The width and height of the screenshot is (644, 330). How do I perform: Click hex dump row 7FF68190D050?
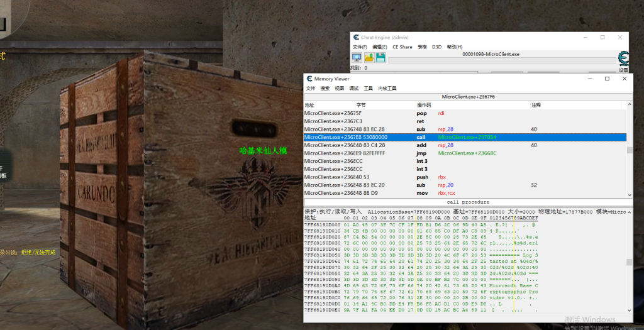[421, 255]
